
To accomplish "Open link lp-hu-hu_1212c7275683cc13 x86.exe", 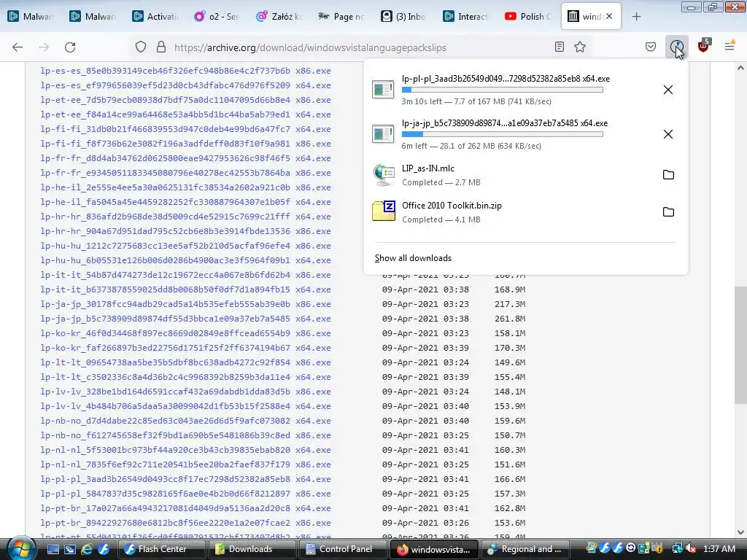I will point(185,246).
